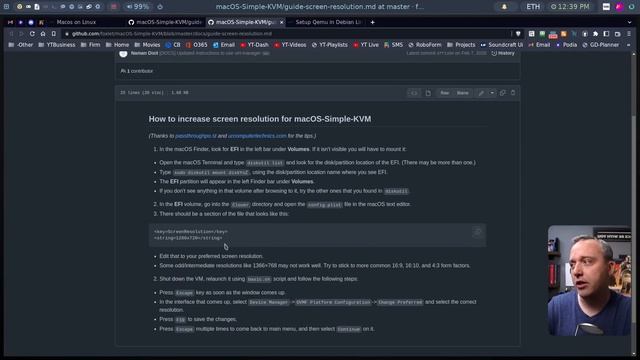Image resolution: width=640 pixels, height=360 pixels.
Task: Open the CB bookmark
Action: point(173,45)
